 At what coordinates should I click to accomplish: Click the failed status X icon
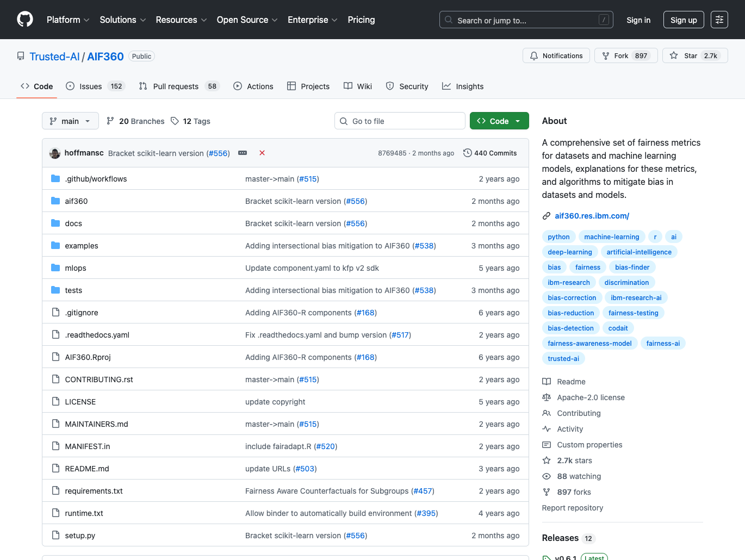pyautogui.click(x=262, y=153)
